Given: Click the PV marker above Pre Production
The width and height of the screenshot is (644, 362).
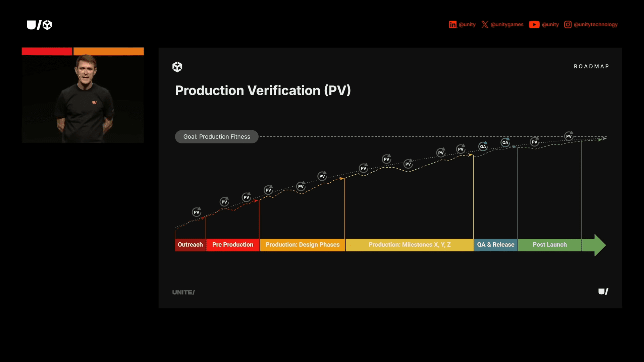Looking at the screenshot, I should [224, 202].
